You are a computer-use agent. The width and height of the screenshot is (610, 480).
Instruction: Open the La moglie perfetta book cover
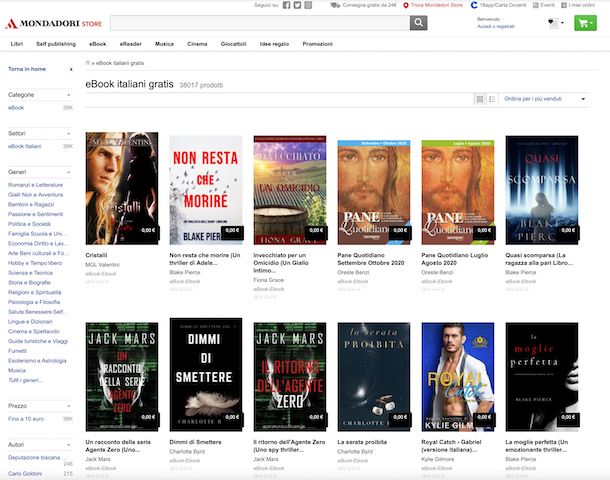point(542,377)
